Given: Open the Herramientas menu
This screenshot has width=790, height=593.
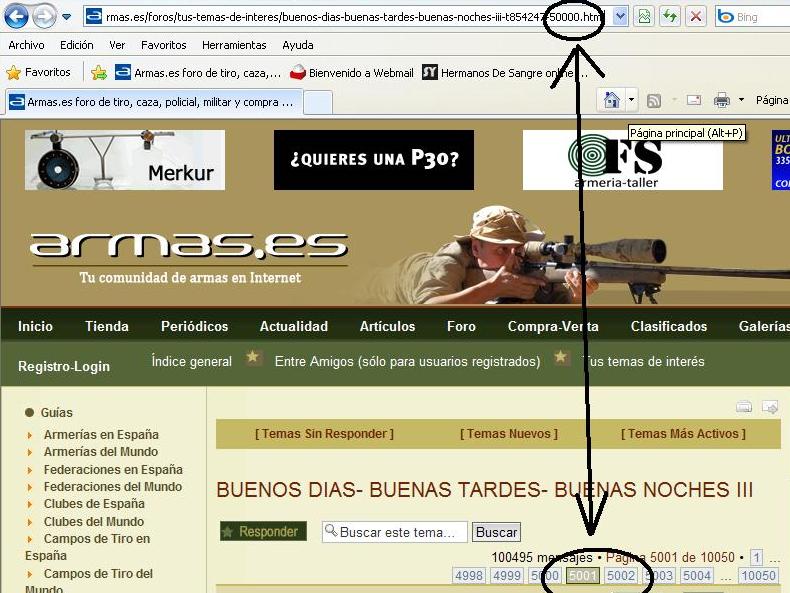Looking at the screenshot, I should tap(234, 45).
